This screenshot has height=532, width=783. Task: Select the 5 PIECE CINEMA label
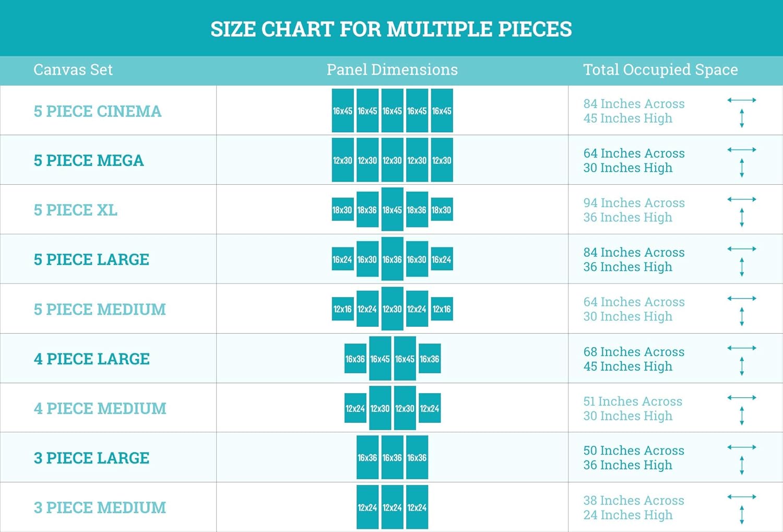point(98,111)
